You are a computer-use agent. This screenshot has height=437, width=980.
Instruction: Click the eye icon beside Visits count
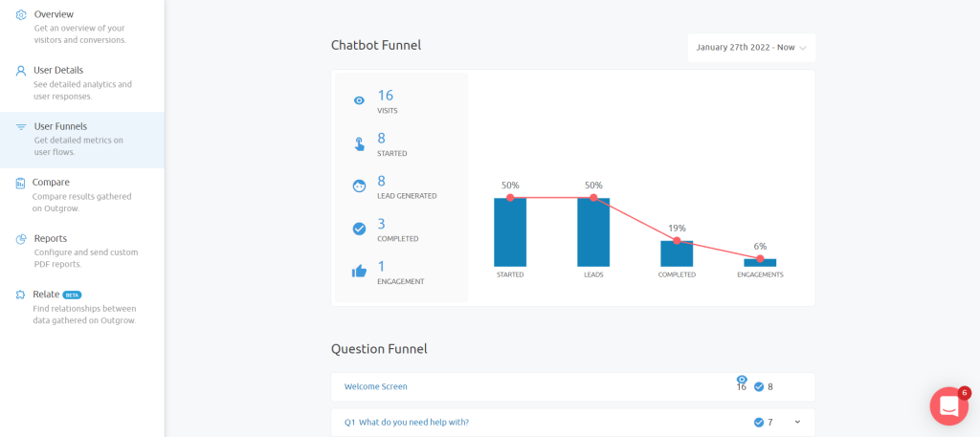tap(359, 100)
